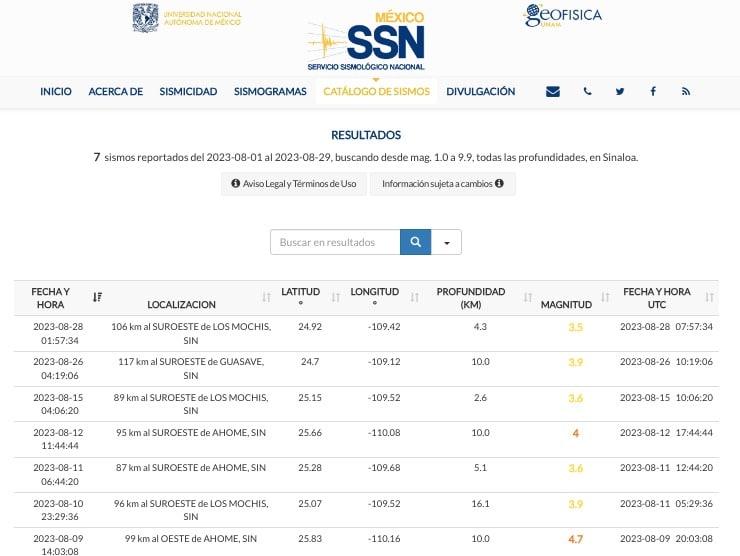Click depth value 16.1
The image size is (740, 556).
tap(480, 504)
